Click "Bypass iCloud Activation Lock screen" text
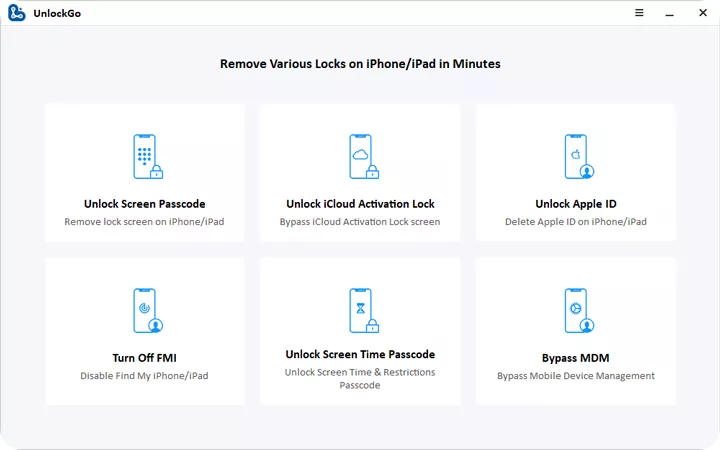Viewport: 720px width, 450px height. point(360,222)
